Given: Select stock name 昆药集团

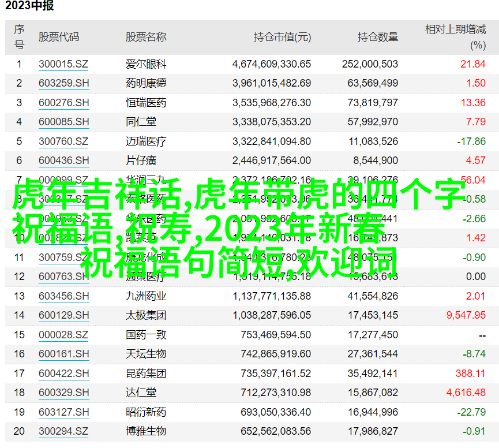Looking at the screenshot, I should [x=146, y=374].
